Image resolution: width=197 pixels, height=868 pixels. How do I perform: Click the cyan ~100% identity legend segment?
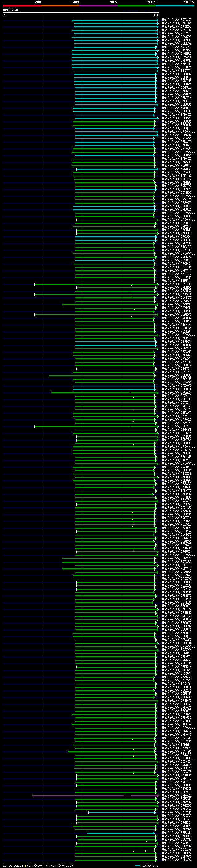coord(175,6)
